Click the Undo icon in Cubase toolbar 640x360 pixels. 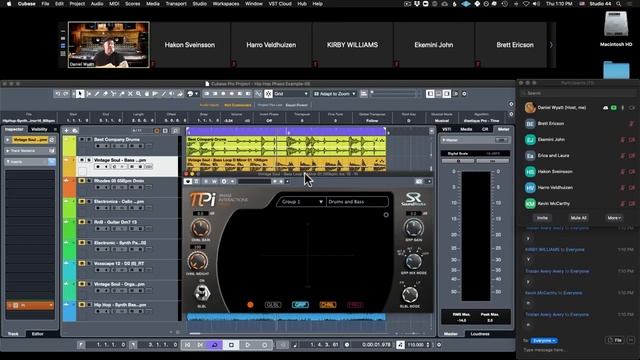click(x=58, y=94)
